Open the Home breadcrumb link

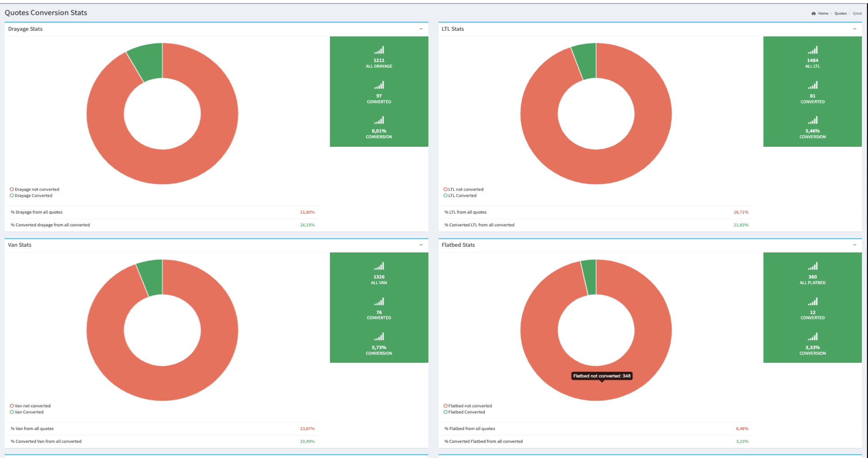point(823,13)
